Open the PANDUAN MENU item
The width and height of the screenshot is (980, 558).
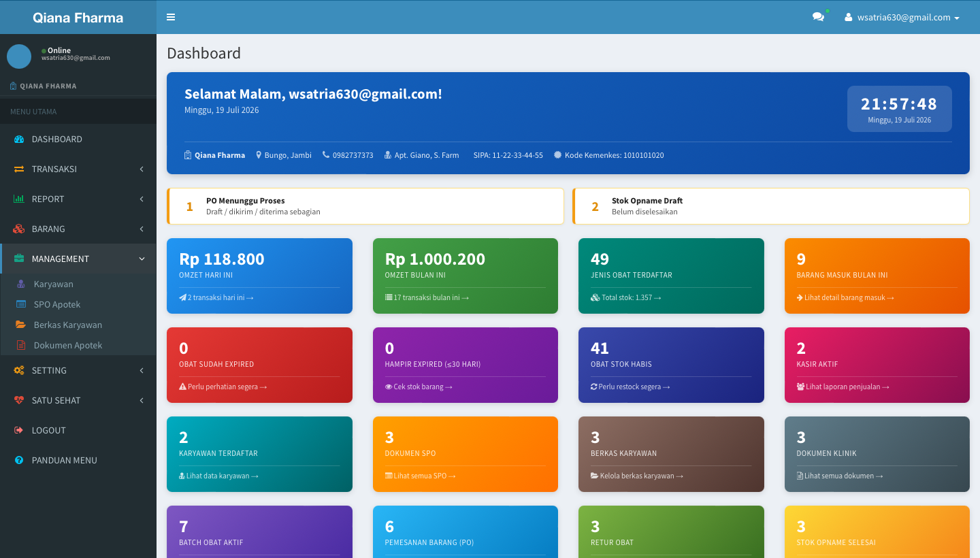78,460
